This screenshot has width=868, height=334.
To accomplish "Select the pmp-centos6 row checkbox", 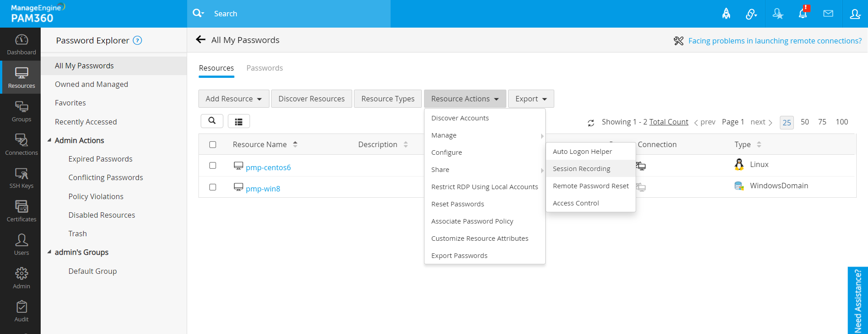I will (x=212, y=166).
